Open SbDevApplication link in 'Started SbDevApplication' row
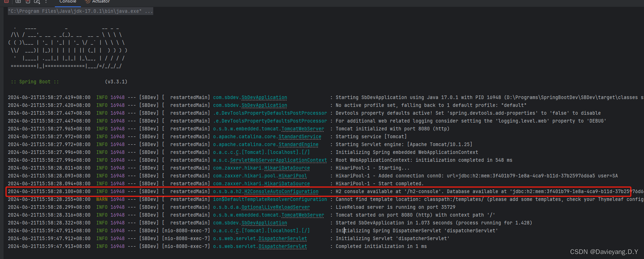 click(264, 223)
